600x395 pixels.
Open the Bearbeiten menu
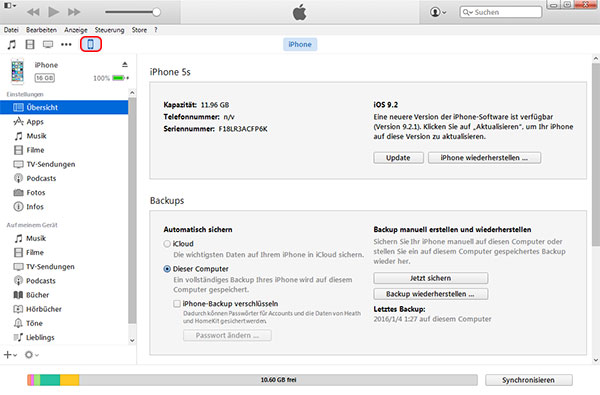[x=41, y=30]
